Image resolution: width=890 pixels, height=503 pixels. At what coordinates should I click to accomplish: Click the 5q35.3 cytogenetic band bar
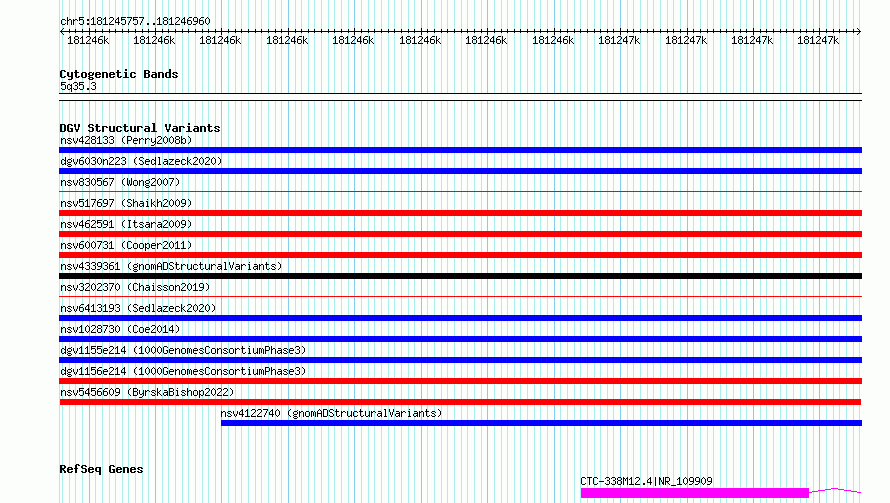coord(460,97)
